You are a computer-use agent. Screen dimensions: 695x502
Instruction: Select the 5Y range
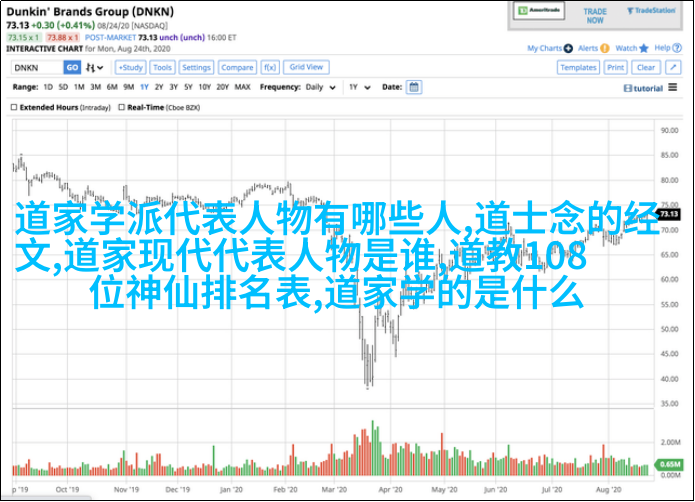tap(188, 87)
